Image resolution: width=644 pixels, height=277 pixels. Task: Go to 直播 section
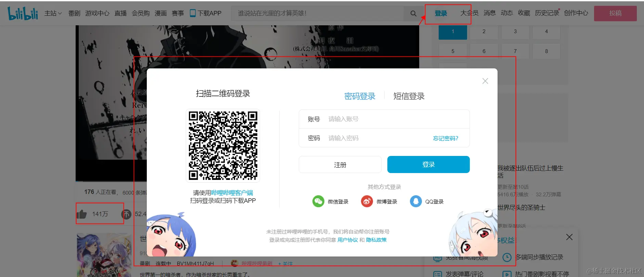[120, 13]
